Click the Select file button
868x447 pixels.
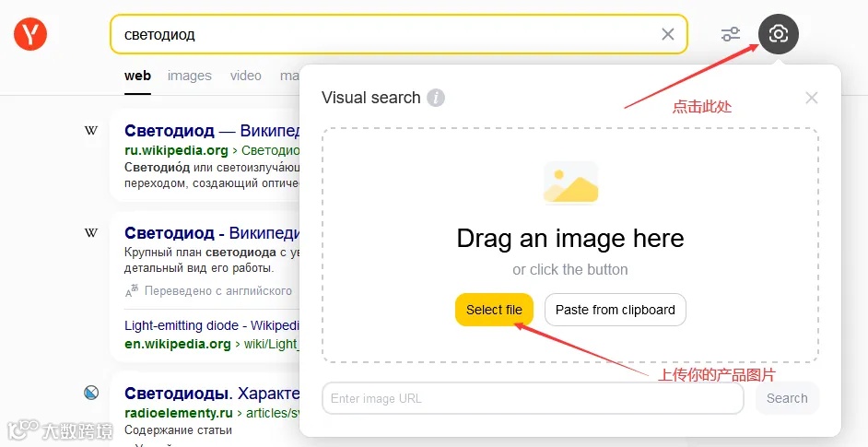[494, 310]
